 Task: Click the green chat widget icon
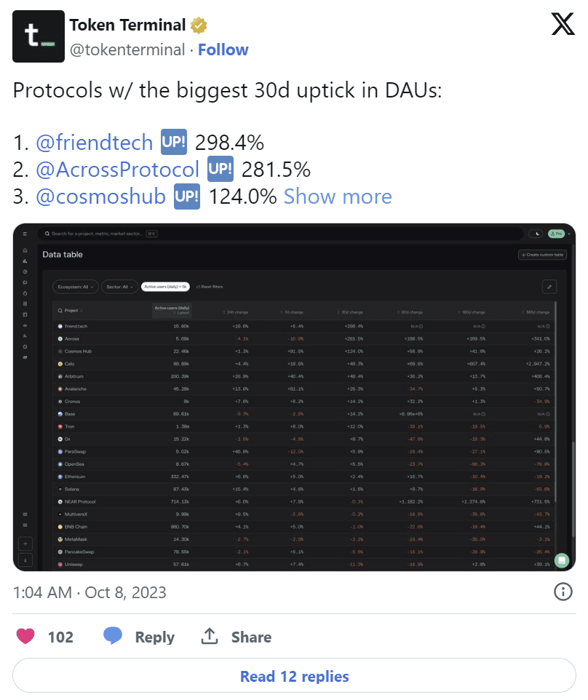(561, 560)
